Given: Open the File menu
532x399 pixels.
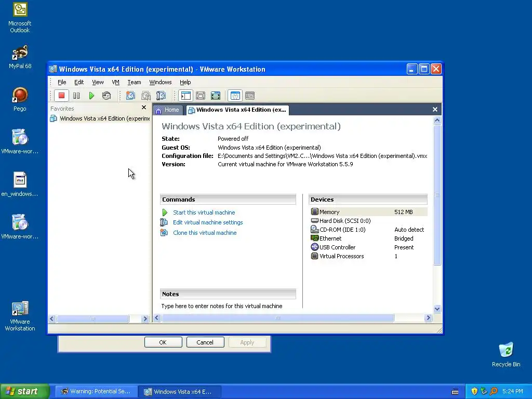Looking at the screenshot, I should tap(62, 82).
